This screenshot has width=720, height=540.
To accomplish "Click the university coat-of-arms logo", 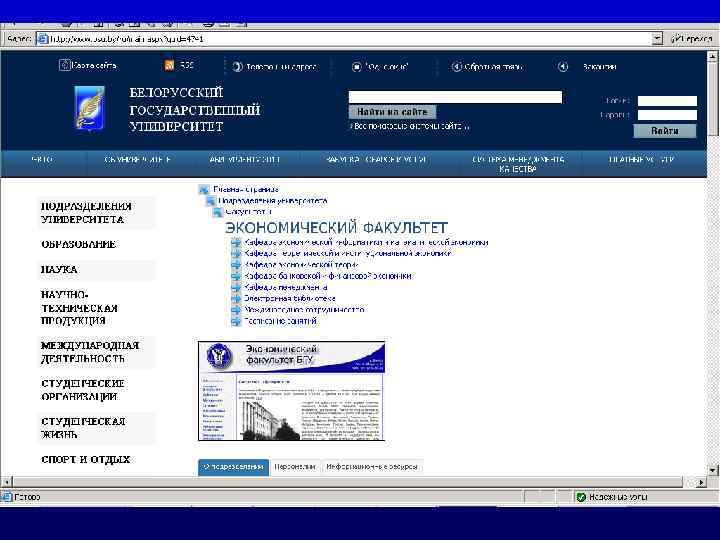I will pyautogui.click(x=90, y=109).
